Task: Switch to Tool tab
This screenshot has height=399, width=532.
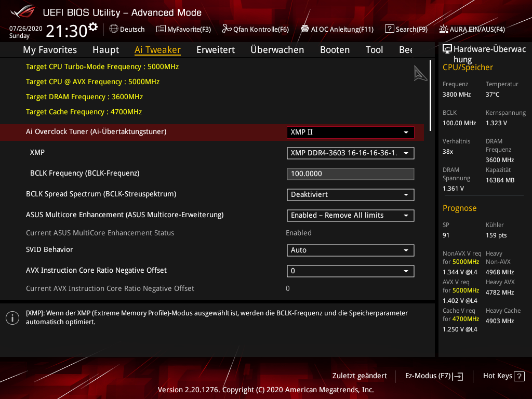Action: pyautogui.click(x=374, y=50)
